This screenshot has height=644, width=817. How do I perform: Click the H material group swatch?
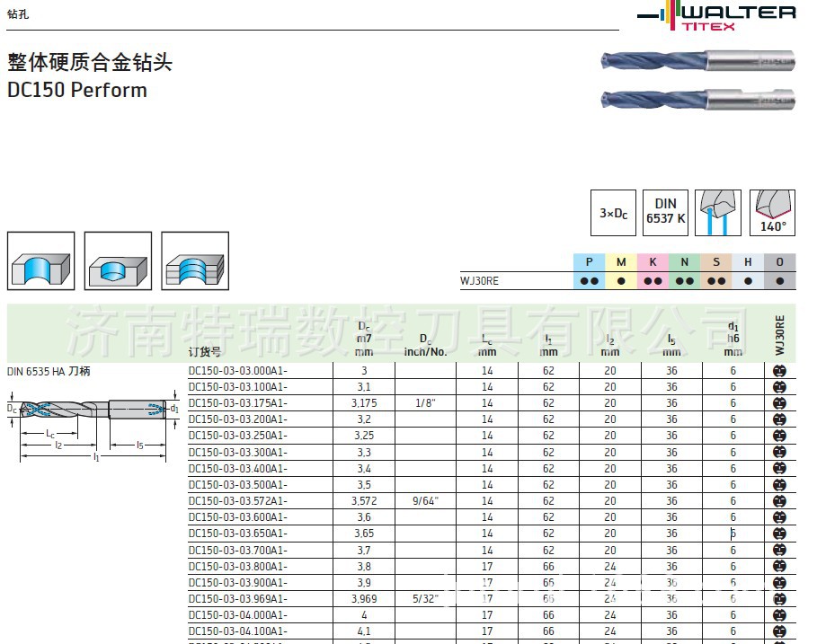(748, 262)
